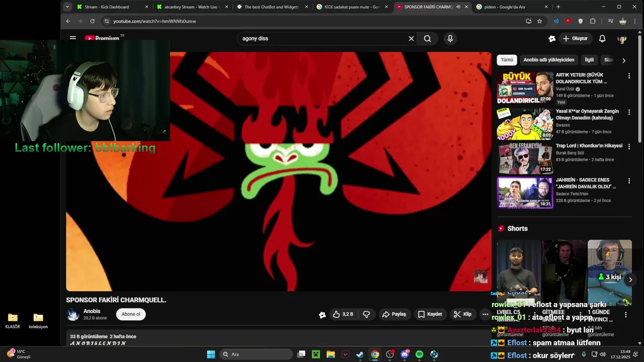Go back in browser history
The image size is (644, 362).
[x=68, y=21]
